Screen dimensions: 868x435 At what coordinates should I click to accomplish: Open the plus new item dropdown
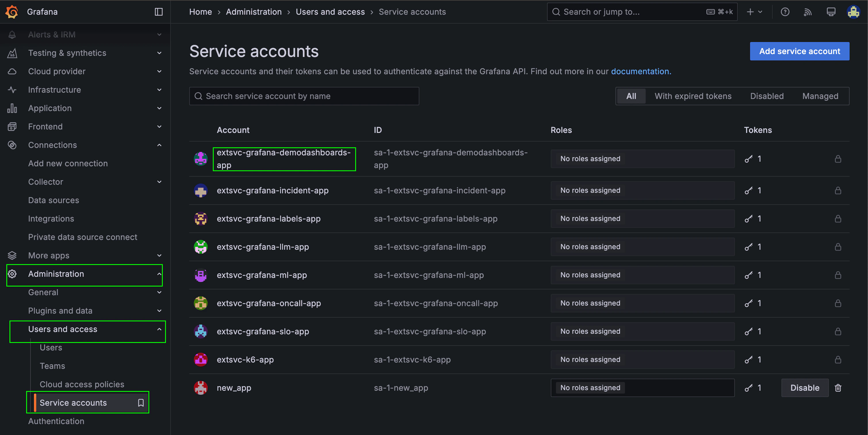coord(754,12)
